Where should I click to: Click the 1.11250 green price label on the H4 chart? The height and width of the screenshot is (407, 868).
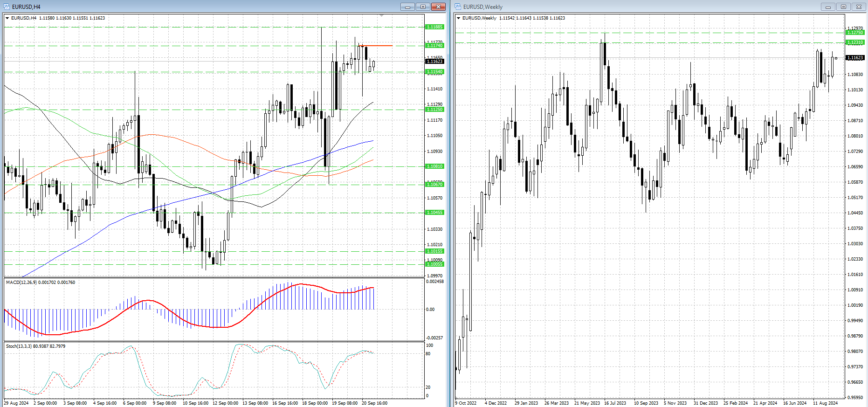click(x=435, y=110)
